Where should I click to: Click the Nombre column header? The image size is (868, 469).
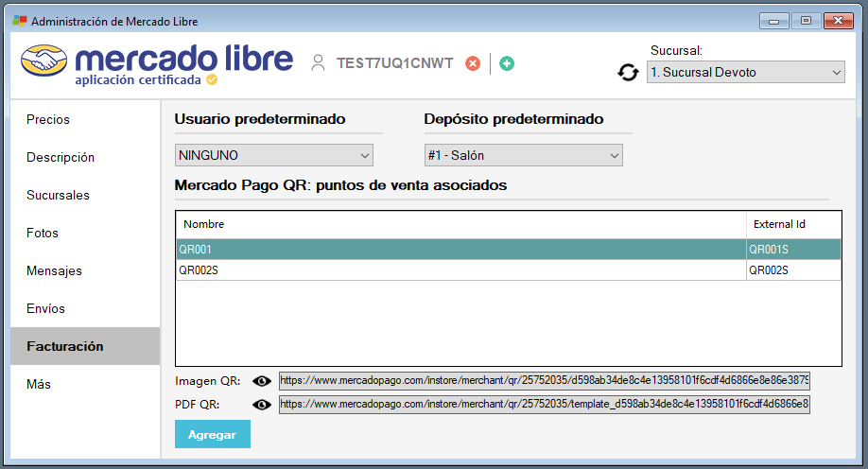461,224
